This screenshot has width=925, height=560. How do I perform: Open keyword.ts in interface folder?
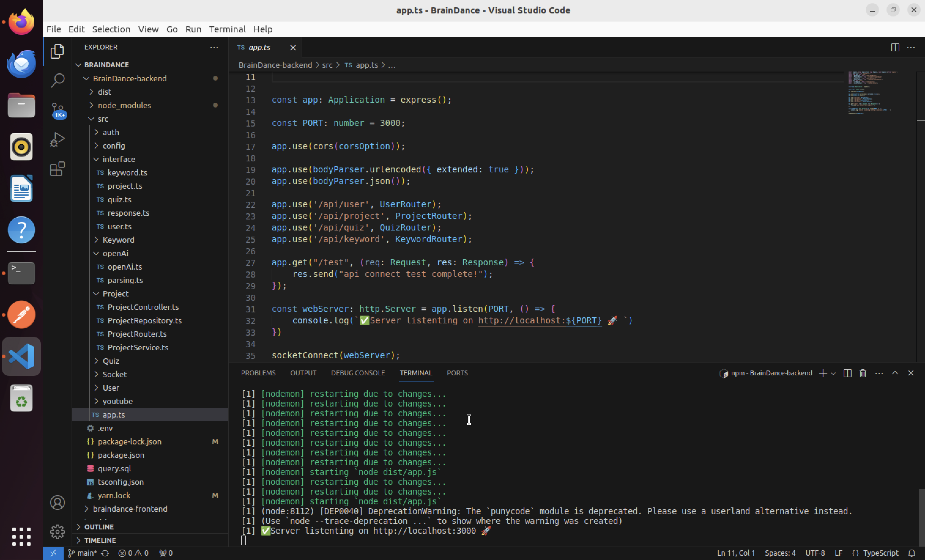tap(150, 172)
